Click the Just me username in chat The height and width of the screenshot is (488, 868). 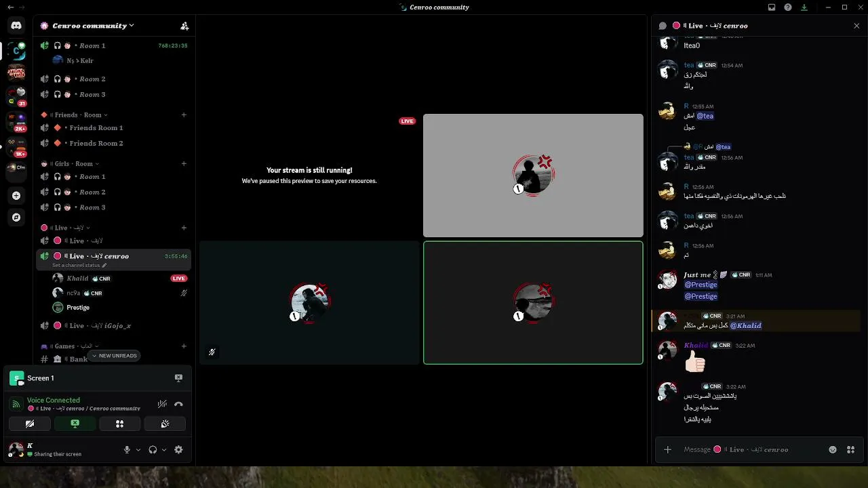click(x=697, y=274)
